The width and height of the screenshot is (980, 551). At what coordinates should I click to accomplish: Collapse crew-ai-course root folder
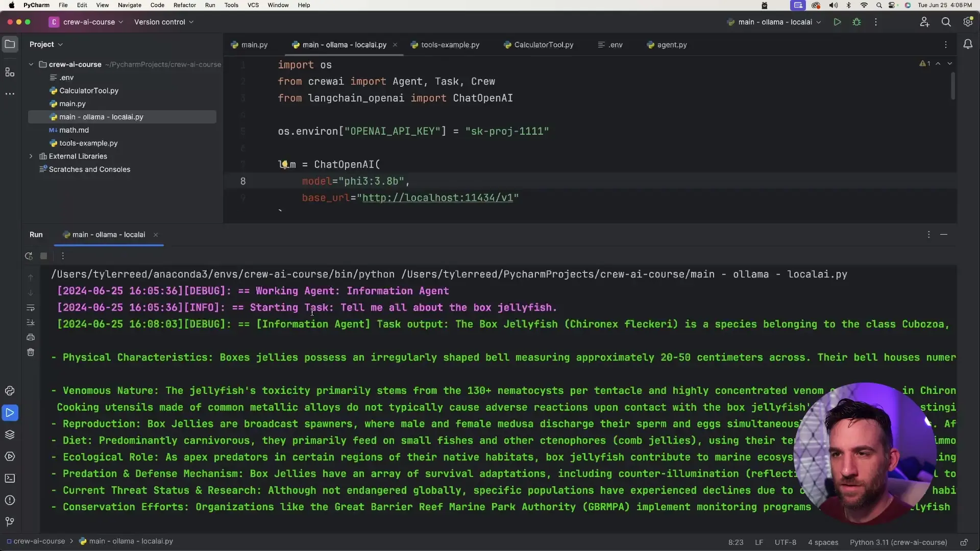(31, 64)
